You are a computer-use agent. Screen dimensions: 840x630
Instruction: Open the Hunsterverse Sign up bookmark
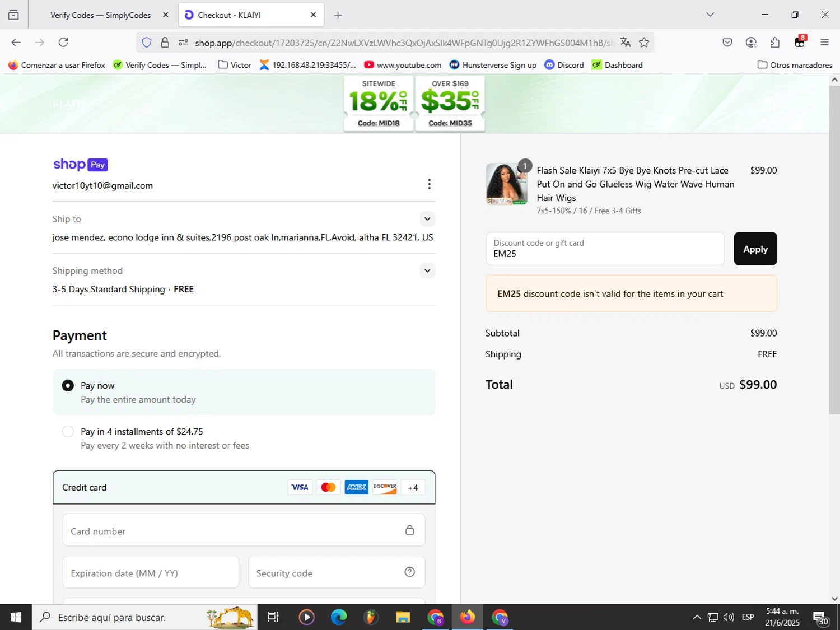pyautogui.click(x=493, y=65)
